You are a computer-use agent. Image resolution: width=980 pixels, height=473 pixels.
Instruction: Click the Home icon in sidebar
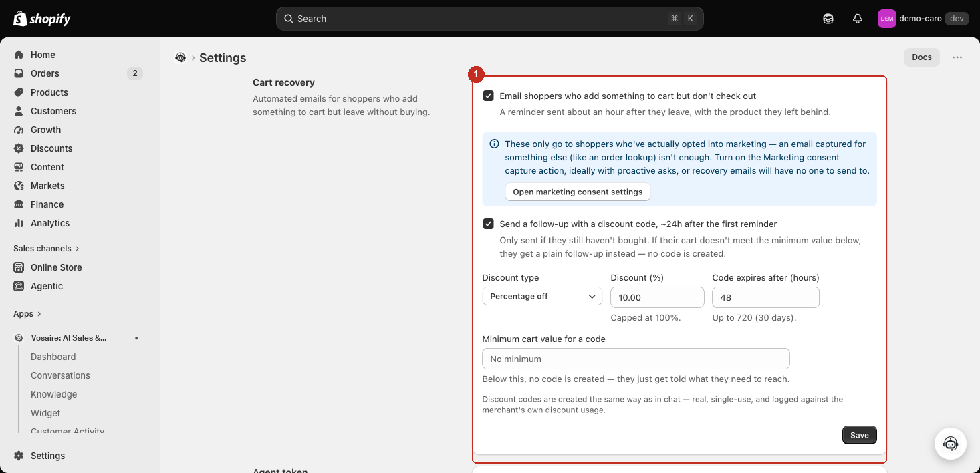click(x=19, y=55)
